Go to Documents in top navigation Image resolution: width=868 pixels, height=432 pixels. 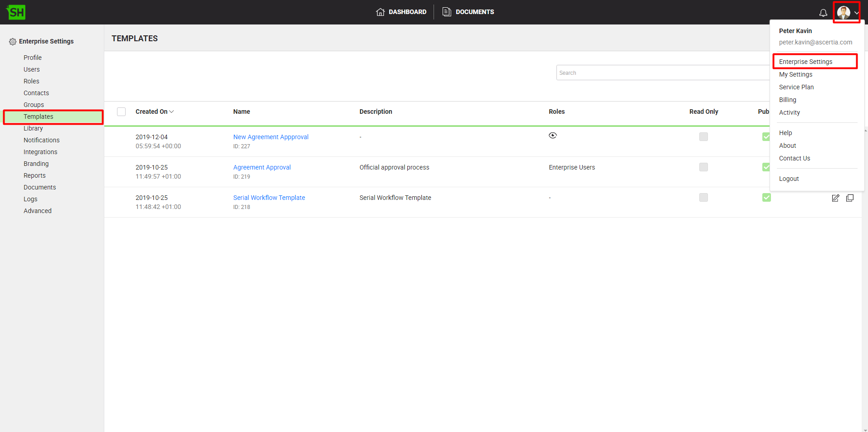[x=468, y=12]
